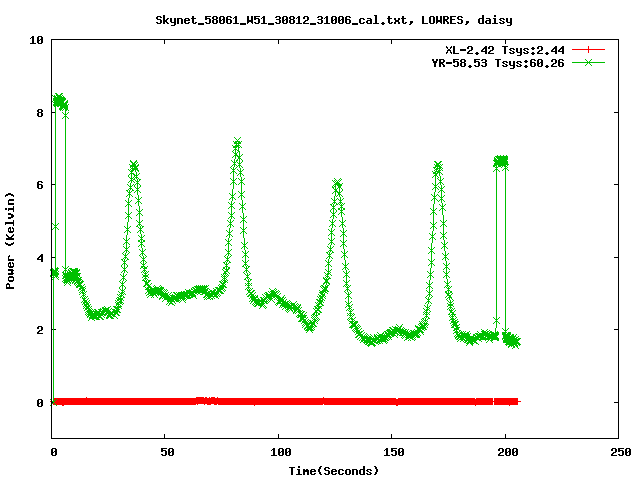Click the x-axis tick label '200'
640x480 pixels.
(x=508, y=452)
